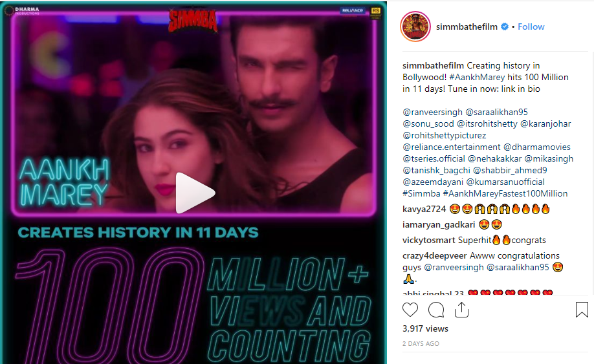Open the simmbathefilm profile picture
This screenshot has height=364, width=594.
point(415,27)
